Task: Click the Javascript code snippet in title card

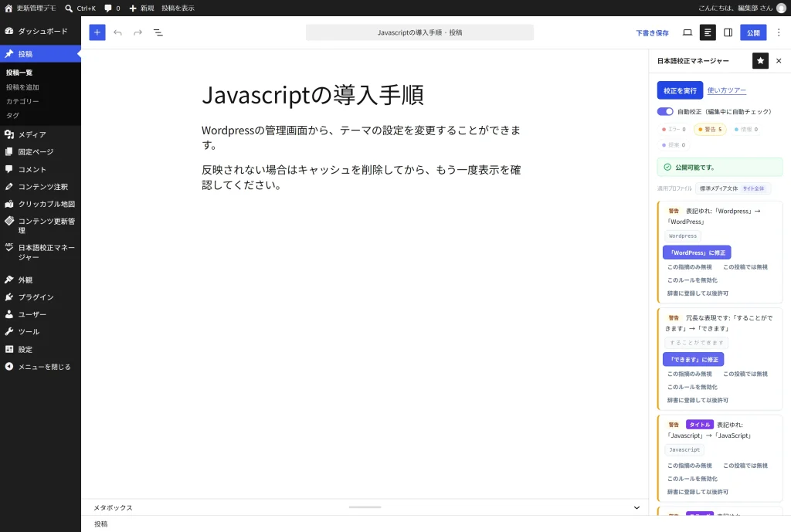Action: [684, 450]
